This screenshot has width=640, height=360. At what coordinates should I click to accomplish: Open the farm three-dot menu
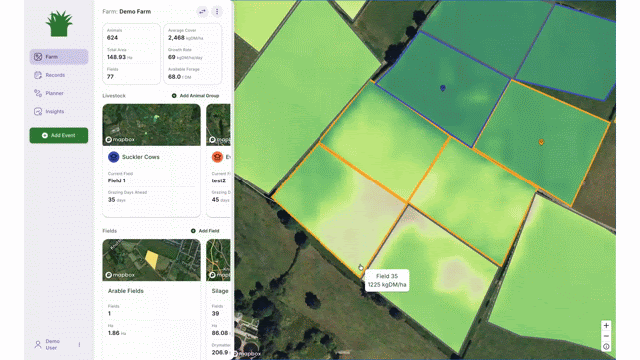217,11
